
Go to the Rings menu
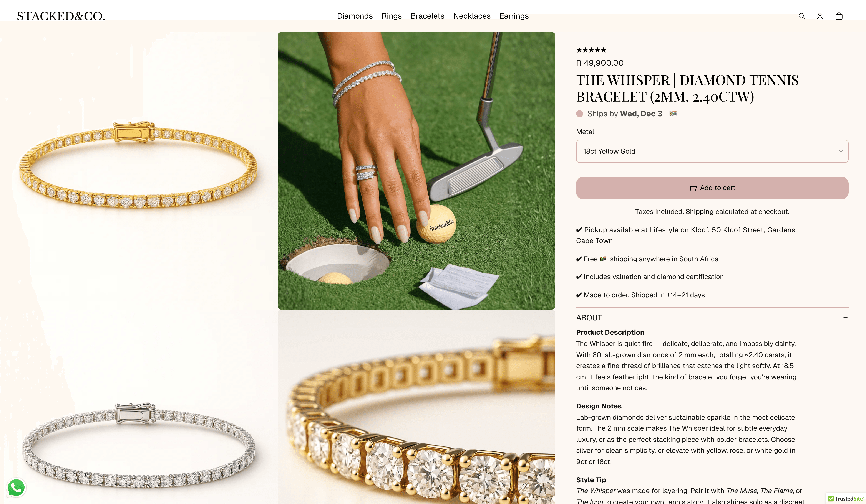pos(392,16)
